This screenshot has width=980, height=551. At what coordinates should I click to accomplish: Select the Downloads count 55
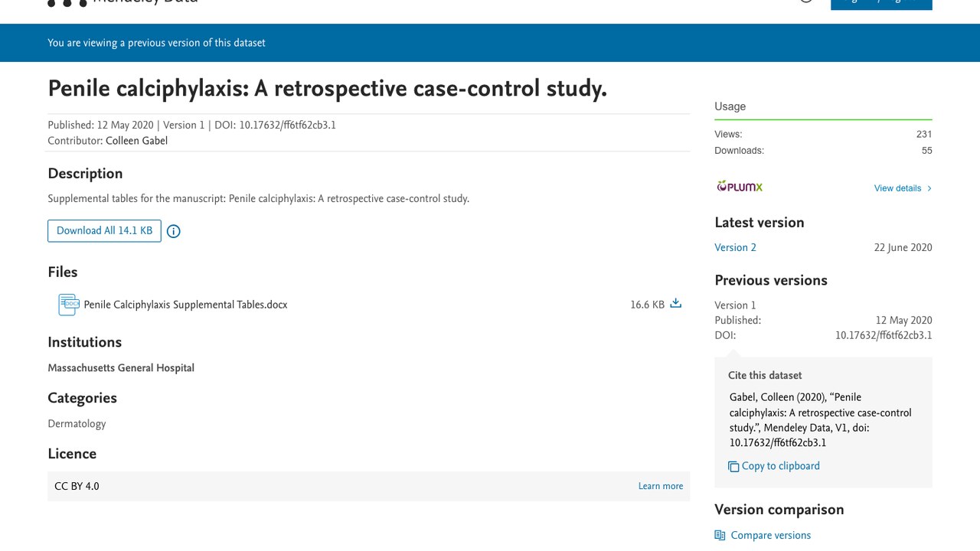(x=926, y=151)
